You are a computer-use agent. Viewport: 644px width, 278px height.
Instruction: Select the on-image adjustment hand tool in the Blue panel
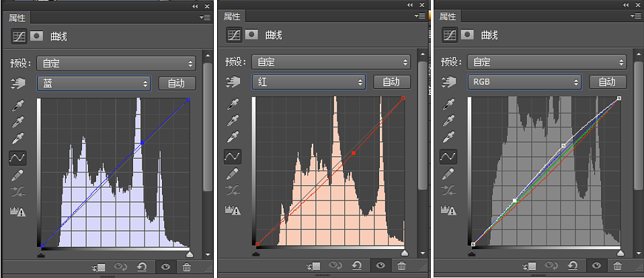18,83
